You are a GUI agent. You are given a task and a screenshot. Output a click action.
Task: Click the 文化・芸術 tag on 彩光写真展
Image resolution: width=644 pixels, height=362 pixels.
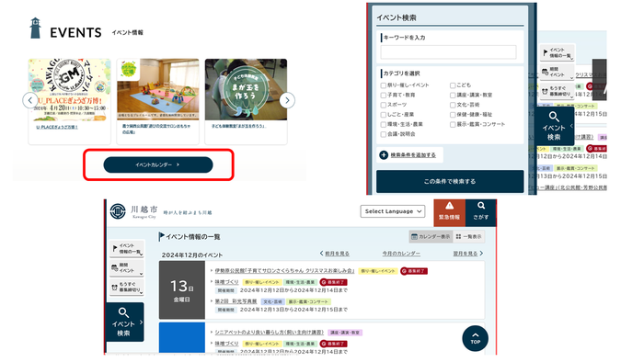(272, 301)
